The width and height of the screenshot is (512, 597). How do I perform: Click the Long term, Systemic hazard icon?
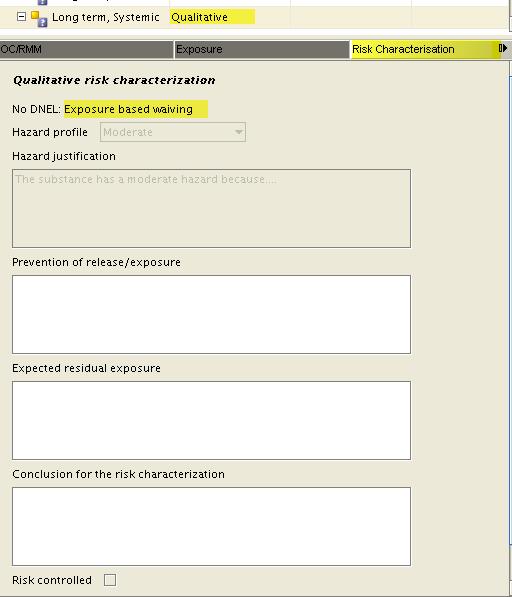39,19
